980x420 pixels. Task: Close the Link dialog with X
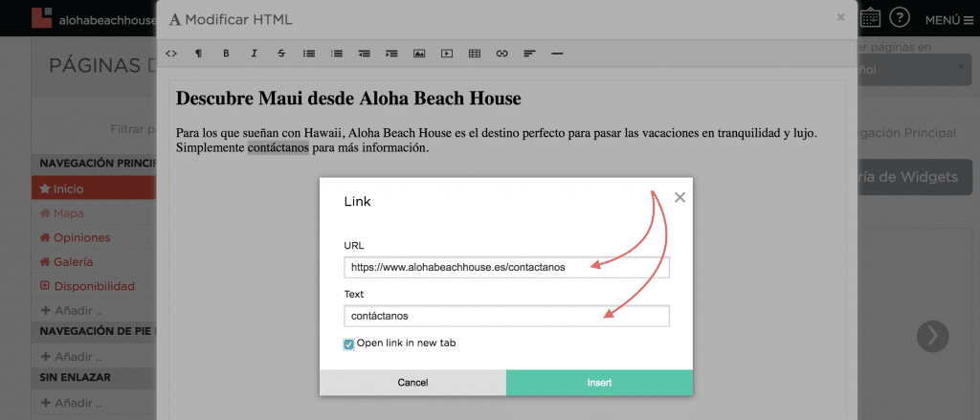680,197
